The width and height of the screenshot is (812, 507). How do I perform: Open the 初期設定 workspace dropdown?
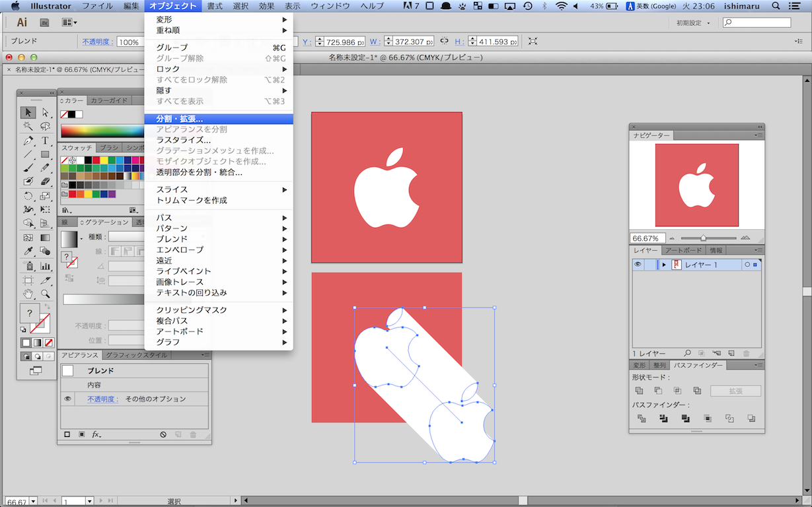point(693,22)
